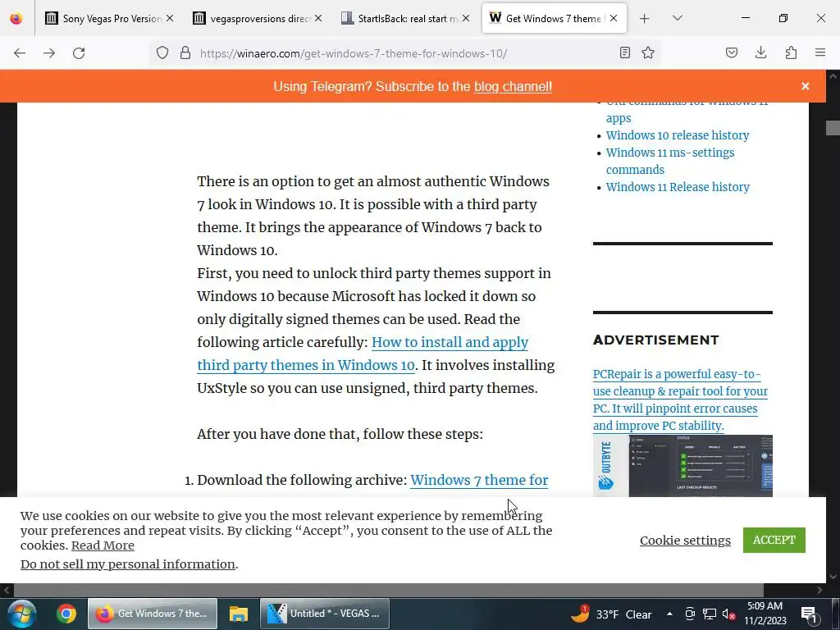Close the vegasproversions tab

tap(318, 18)
